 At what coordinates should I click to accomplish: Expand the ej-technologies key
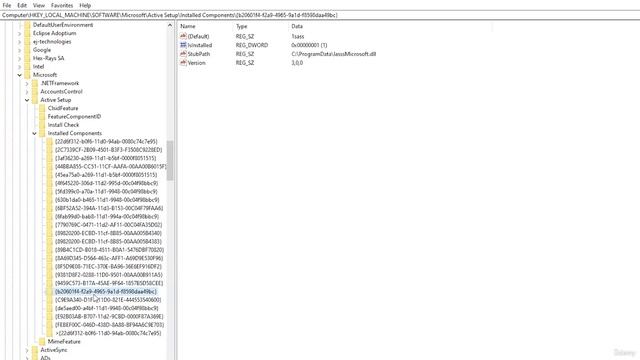(x=20, y=42)
